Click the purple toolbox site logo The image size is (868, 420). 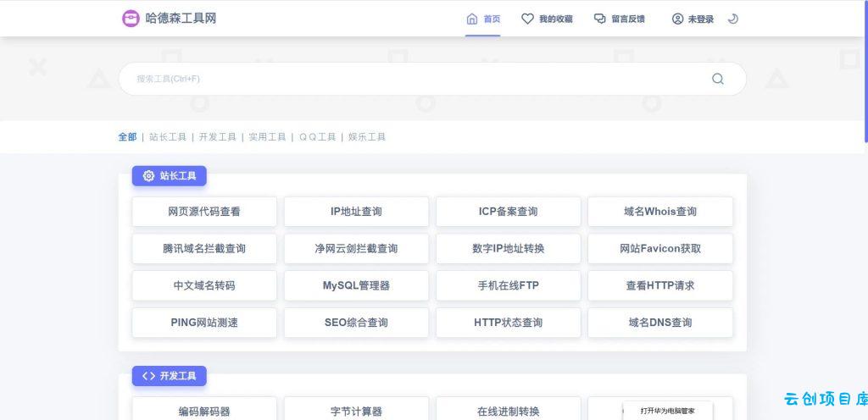(x=131, y=19)
